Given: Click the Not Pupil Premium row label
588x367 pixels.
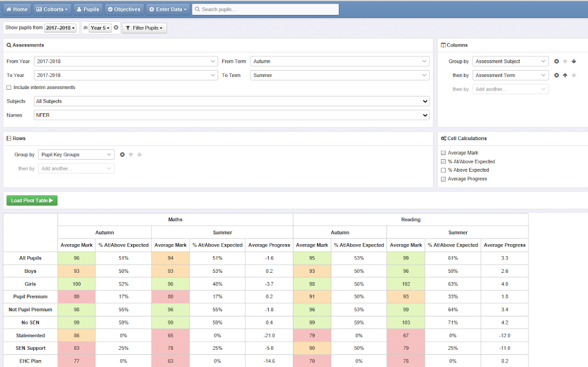Looking at the screenshot, I should click(30, 310).
